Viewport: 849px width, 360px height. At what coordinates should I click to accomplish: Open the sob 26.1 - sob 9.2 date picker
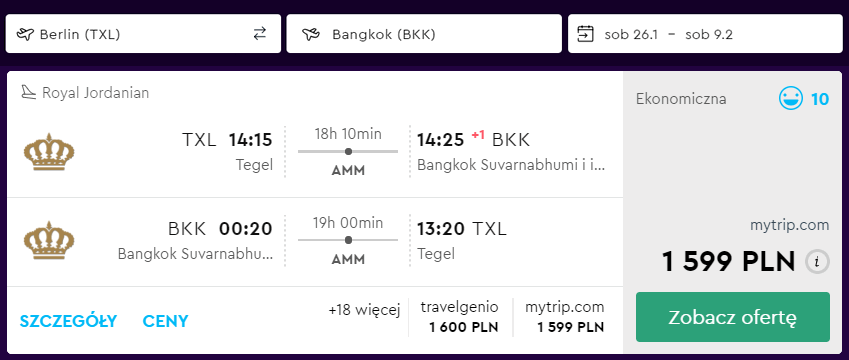pos(706,34)
